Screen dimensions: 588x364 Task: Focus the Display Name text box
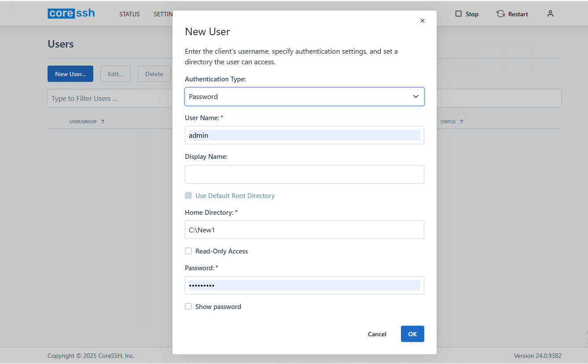(x=304, y=174)
